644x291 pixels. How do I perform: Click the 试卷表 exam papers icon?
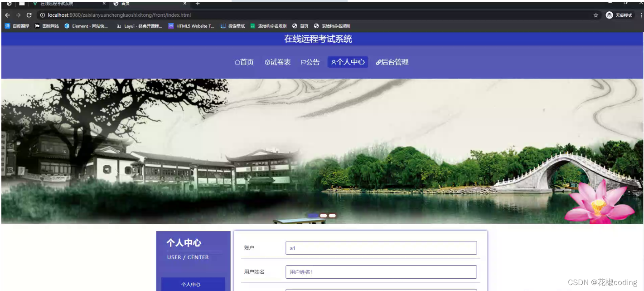tap(267, 62)
